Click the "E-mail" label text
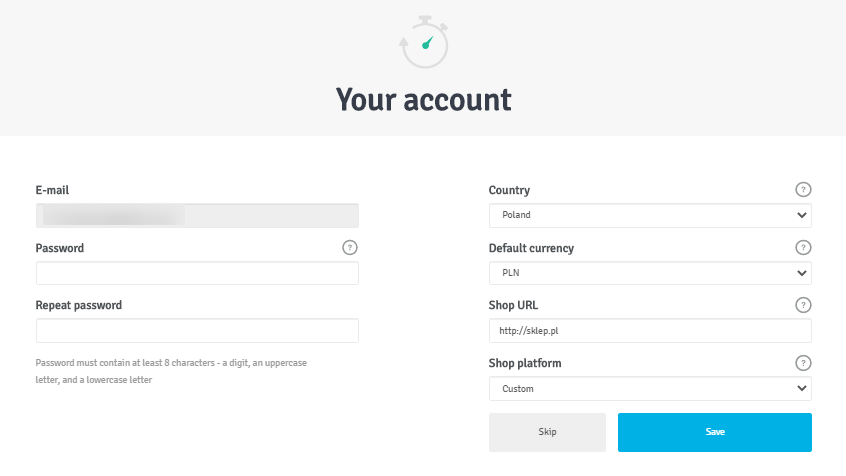Viewport: 846px width, 476px height. pos(52,190)
